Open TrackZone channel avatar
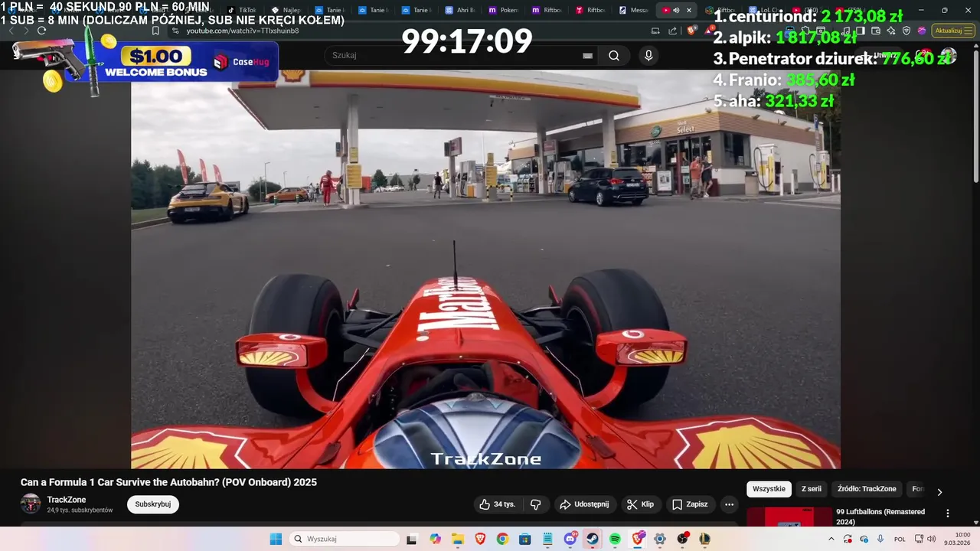 pyautogui.click(x=31, y=504)
